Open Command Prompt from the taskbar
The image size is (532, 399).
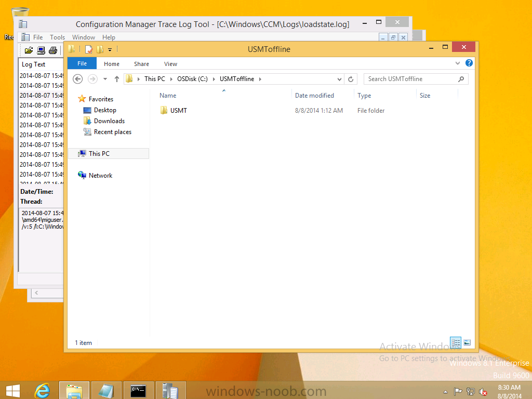coord(138,391)
